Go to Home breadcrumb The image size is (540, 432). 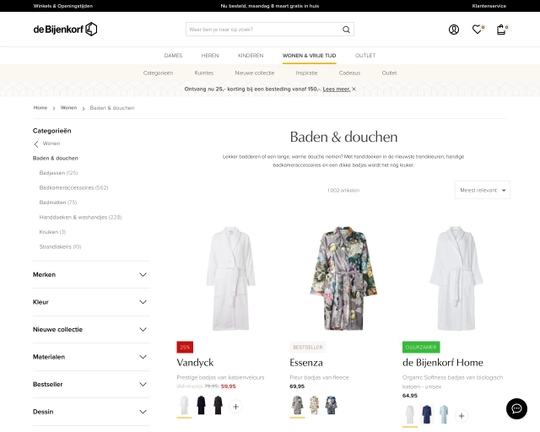coord(40,108)
